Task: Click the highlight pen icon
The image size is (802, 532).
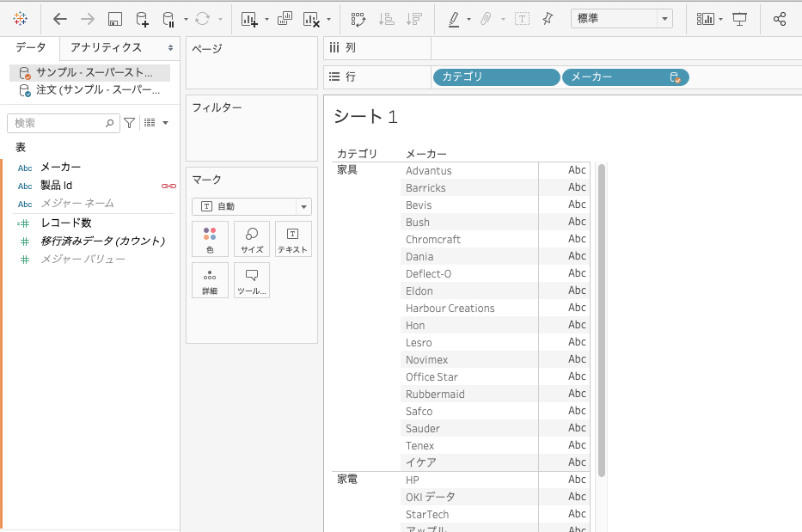Action: tap(454, 19)
